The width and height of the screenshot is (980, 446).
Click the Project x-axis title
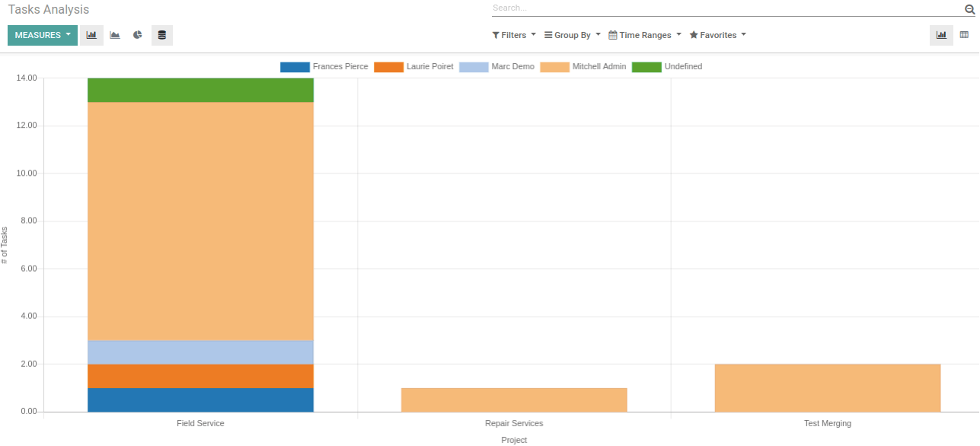coord(514,440)
